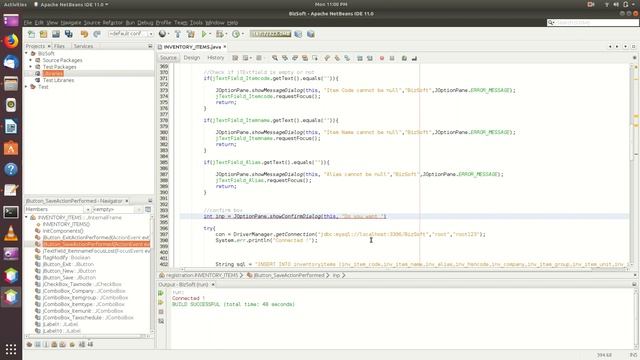This screenshot has height=360, width=640.
Task: Show Applications grid in the dock
Action: pyautogui.click(x=11, y=349)
